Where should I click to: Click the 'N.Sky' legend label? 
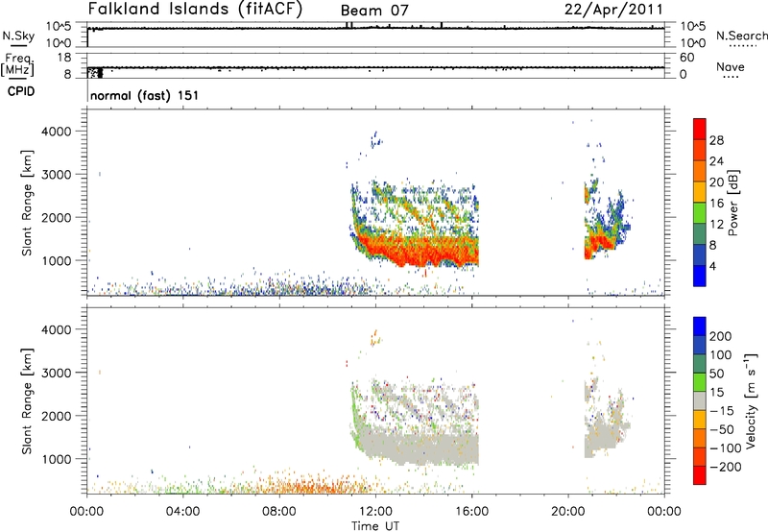click(18, 36)
